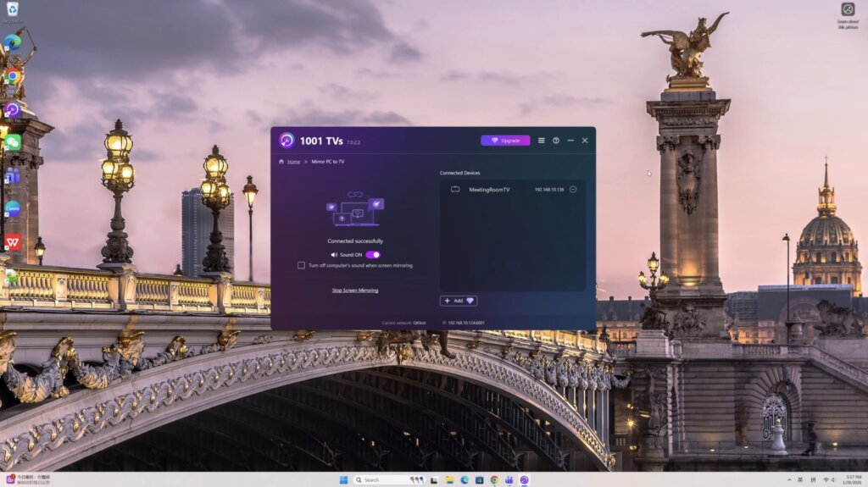Open the WPS Office desktop shortcut
The image size is (868, 487).
tap(12, 242)
